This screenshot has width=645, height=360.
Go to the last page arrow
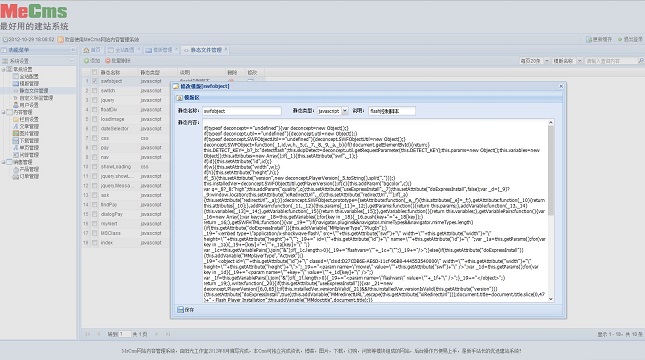tap(167, 334)
